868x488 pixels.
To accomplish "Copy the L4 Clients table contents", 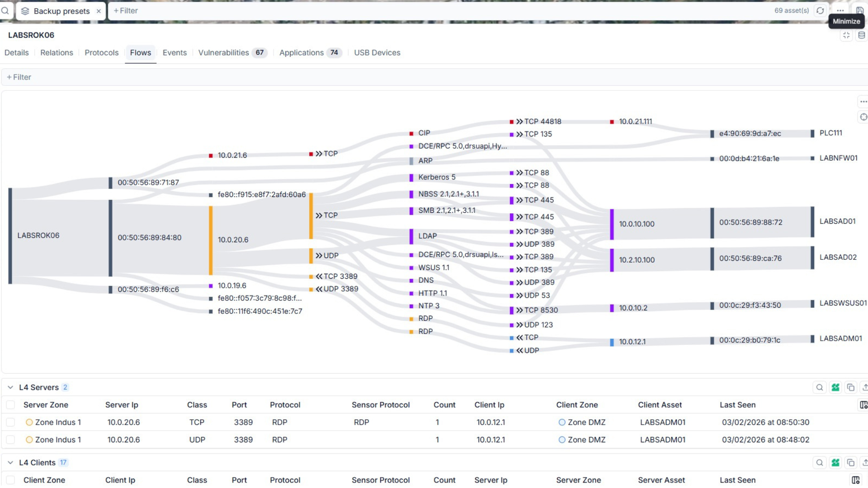I will (851, 463).
